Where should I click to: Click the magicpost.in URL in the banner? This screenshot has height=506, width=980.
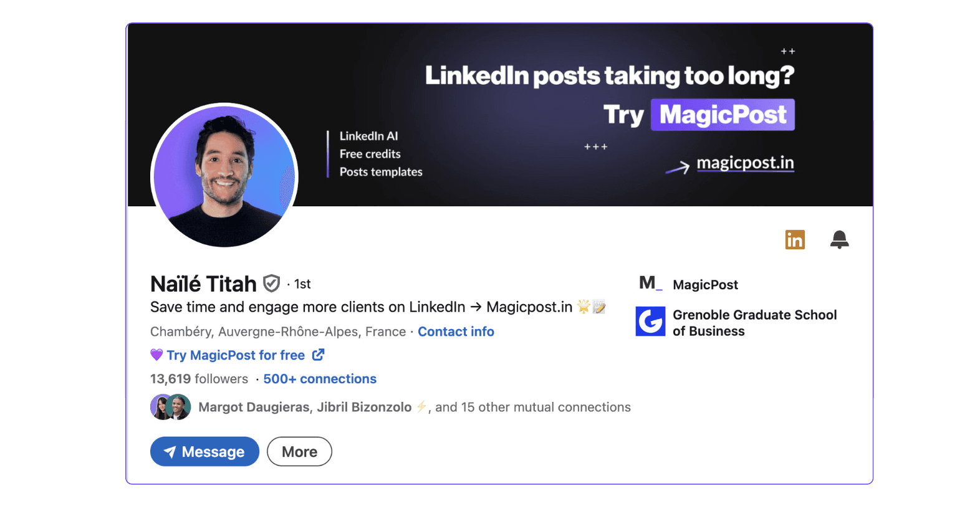[745, 163]
